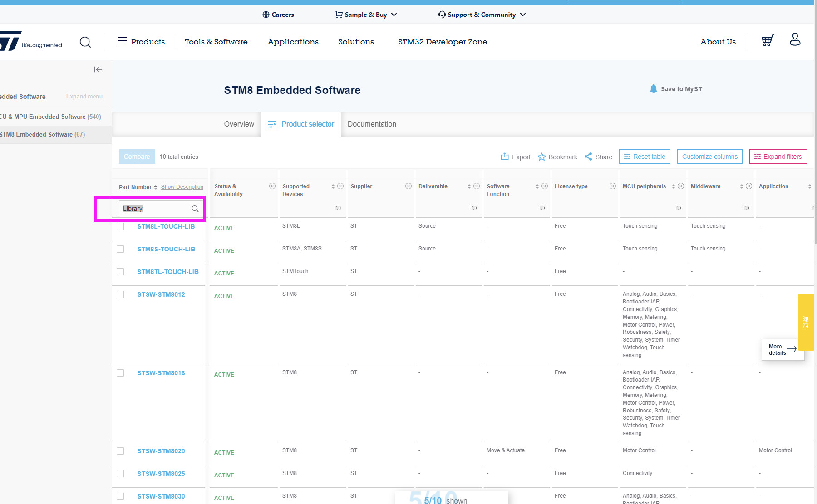Viewport: 817px width, 504px height.
Task: Remove the MCU peripherals column
Action: (681, 186)
